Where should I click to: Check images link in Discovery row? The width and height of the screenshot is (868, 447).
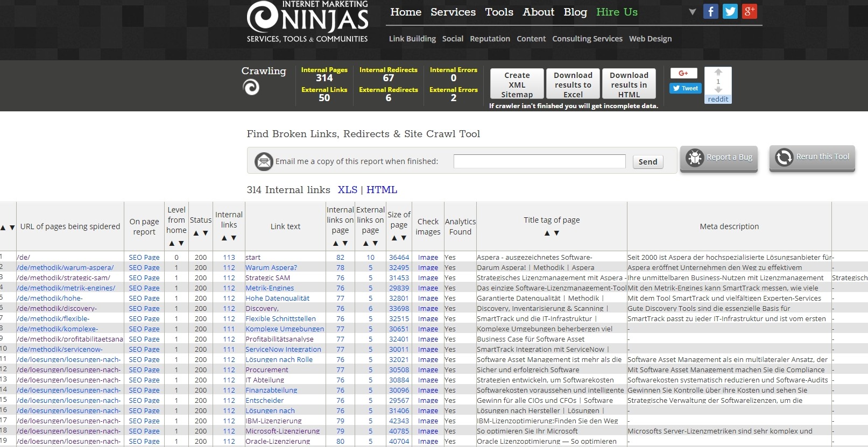click(428, 308)
